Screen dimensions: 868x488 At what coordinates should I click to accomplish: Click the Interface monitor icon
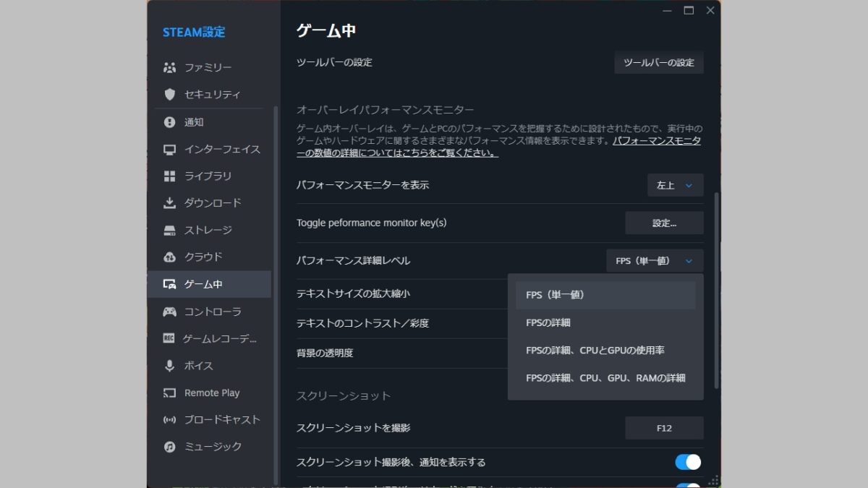(x=170, y=150)
